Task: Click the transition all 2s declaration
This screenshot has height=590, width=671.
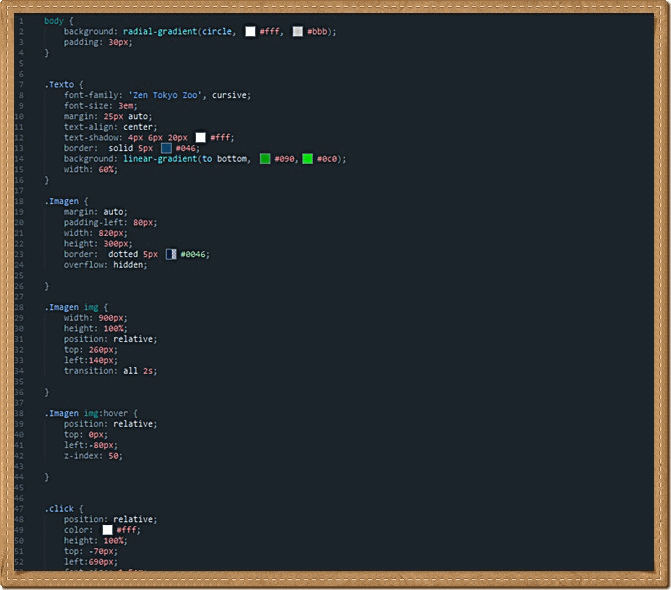Action: tap(111, 371)
